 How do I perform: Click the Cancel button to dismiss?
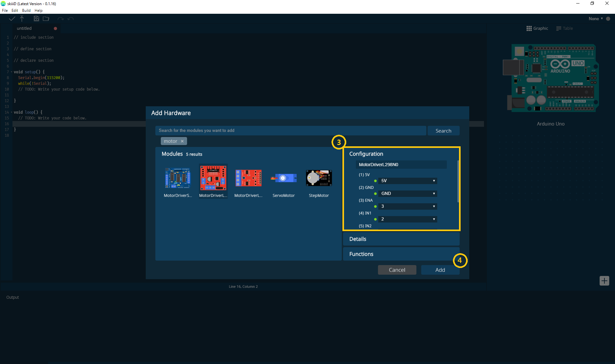click(397, 270)
